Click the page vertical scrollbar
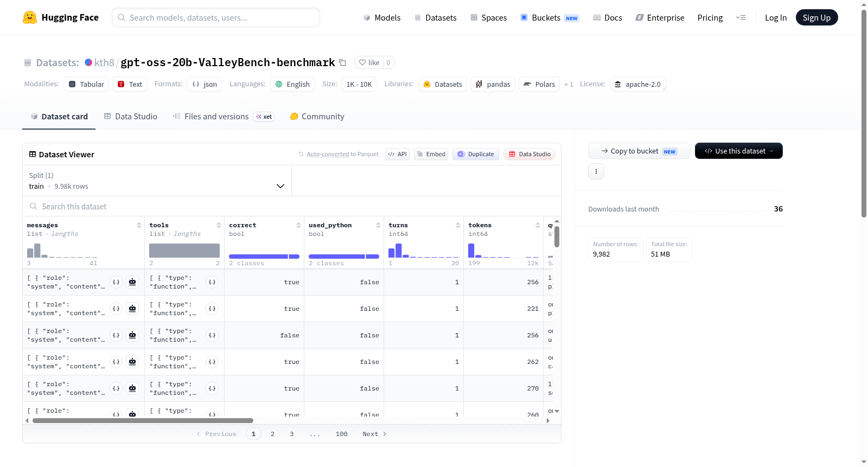This screenshot has width=868, height=467. pos(864,113)
